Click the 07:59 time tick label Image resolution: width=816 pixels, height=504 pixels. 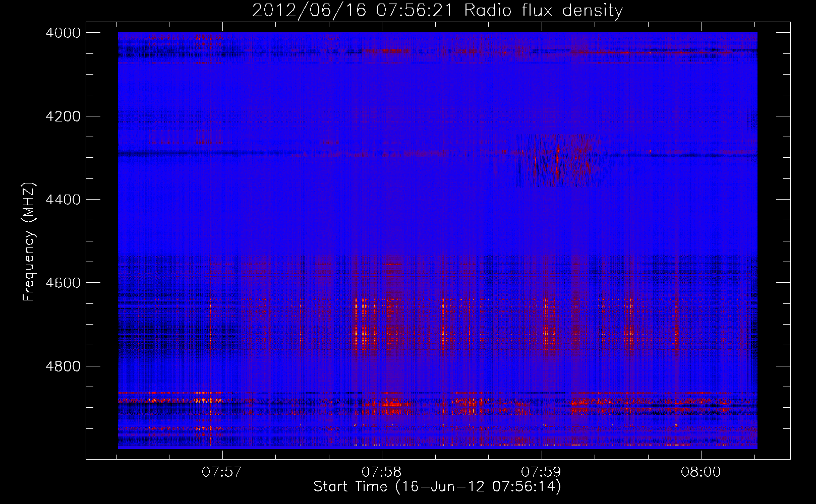click(541, 472)
